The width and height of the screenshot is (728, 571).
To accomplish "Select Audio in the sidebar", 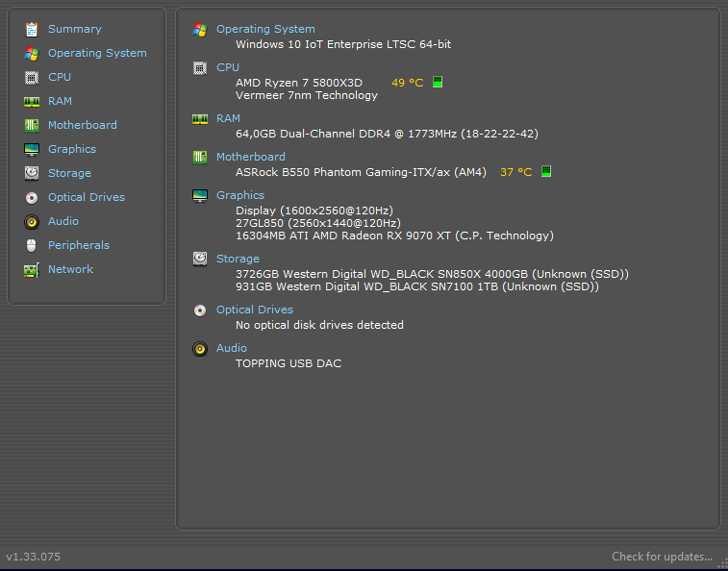I will click(x=63, y=221).
